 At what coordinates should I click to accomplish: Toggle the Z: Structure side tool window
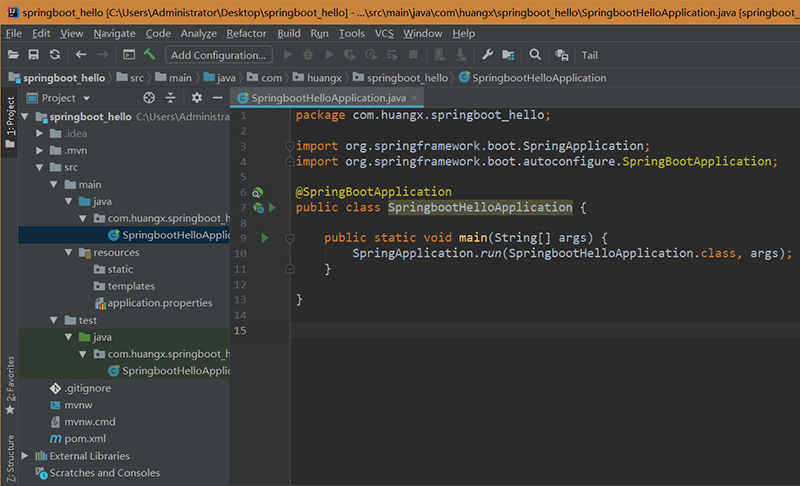10,457
